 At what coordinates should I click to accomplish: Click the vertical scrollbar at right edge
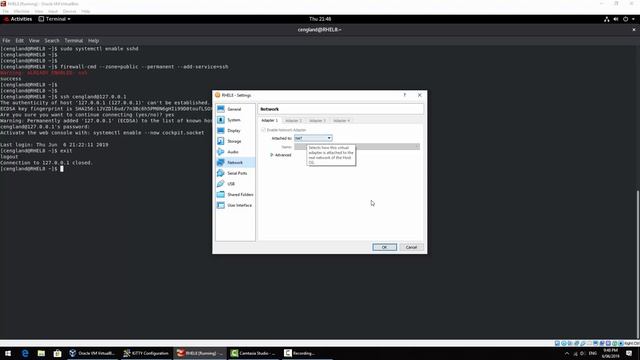click(x=638, y=264)
